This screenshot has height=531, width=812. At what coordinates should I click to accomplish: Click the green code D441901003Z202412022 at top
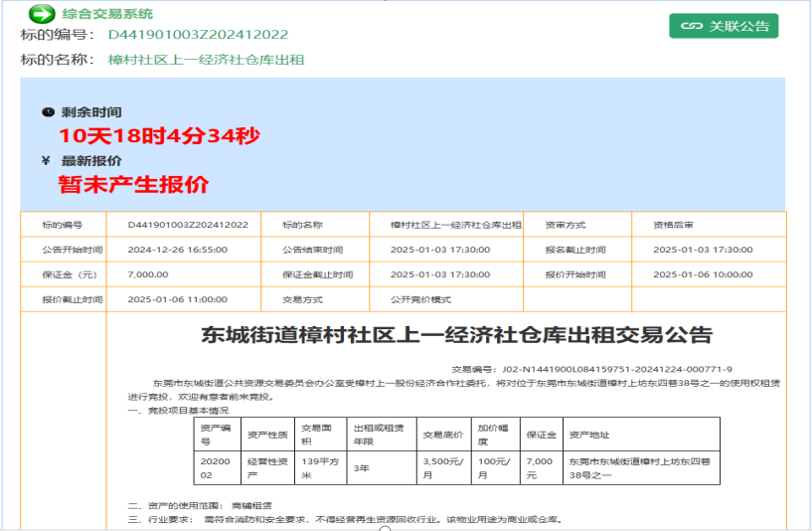(x=198, y=35)
